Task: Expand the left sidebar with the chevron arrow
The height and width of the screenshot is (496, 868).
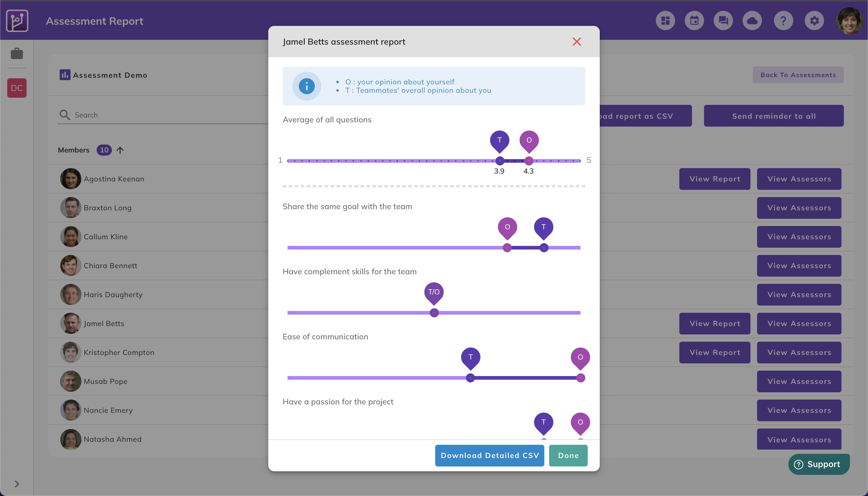Action: pyautogui.click(x=17, y=484)
